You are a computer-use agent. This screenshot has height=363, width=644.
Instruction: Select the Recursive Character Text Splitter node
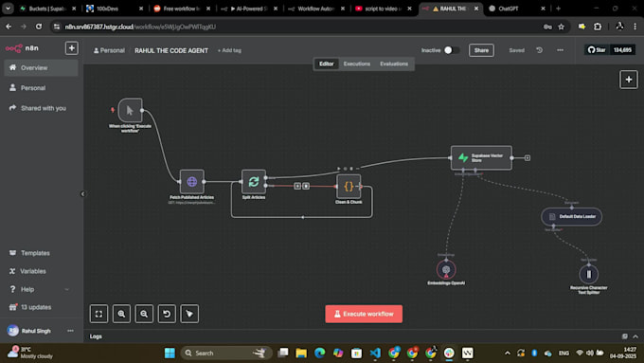click(588, 274)
